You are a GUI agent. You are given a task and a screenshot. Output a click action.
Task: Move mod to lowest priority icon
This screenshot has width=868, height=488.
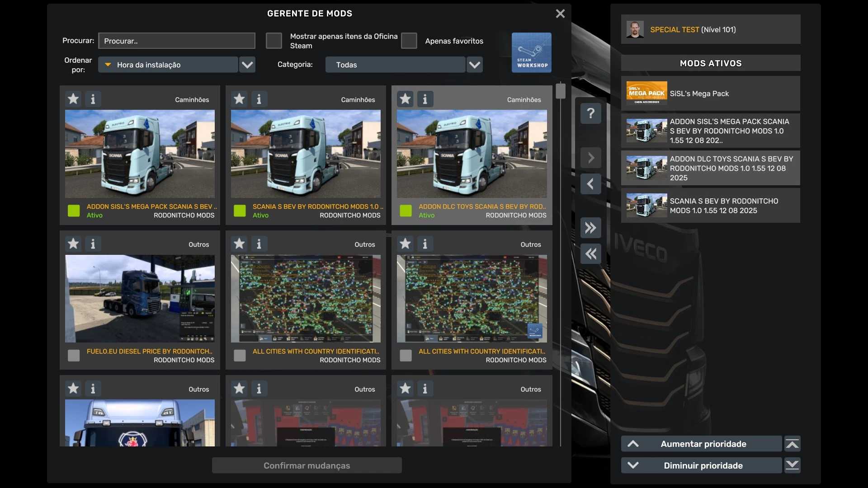click(x=792, y=465)
